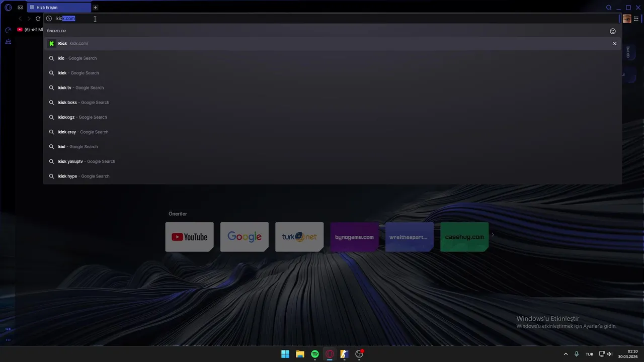The width and height of the screenshot is (644, 362).
Task: Reload the page with the refresh icon
Action: 38,19
